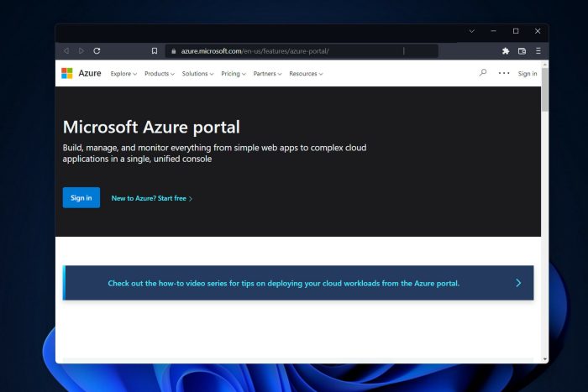Bookmark this page using the bookmark icon
This screenshot has width=588, height=392.
(154, 51)
